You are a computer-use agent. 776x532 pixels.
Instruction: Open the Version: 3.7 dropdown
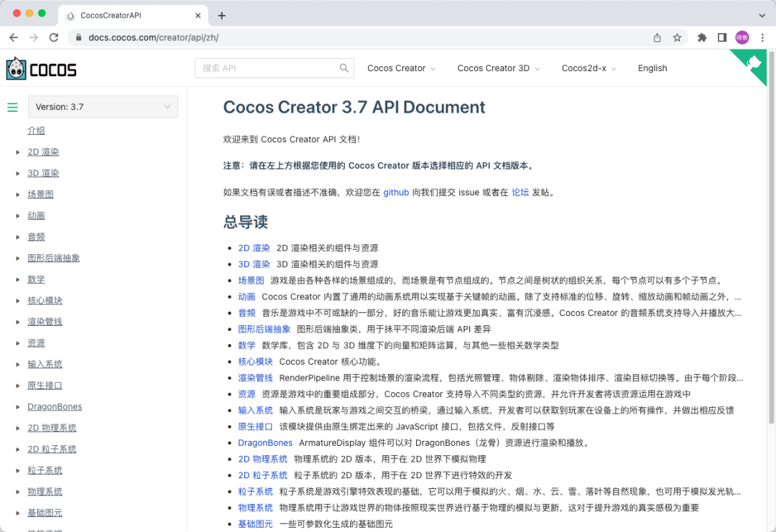tap(102, 106)
